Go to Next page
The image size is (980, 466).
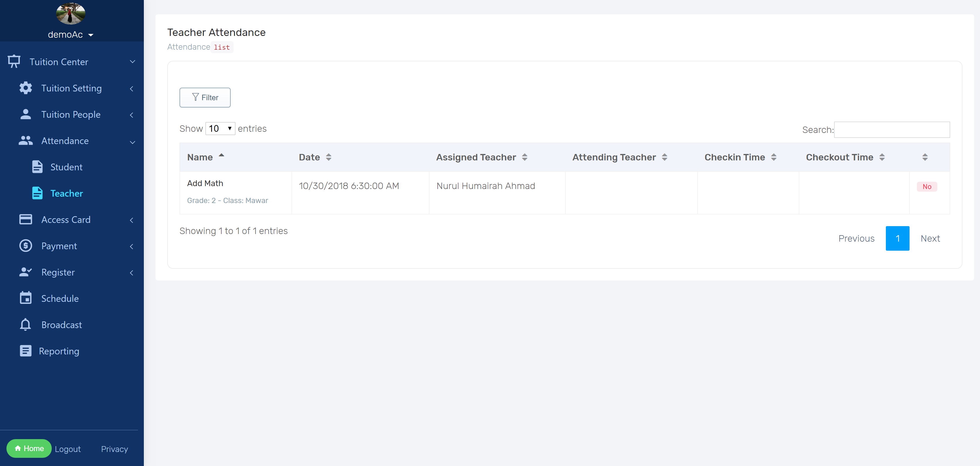click(930, 238)
